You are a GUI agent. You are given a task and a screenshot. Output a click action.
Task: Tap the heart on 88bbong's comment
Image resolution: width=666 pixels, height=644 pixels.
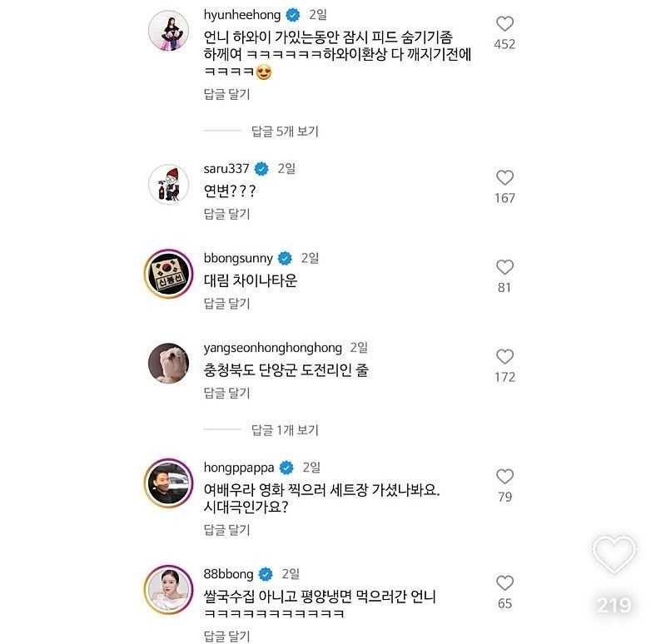click(x=504, y=583)
